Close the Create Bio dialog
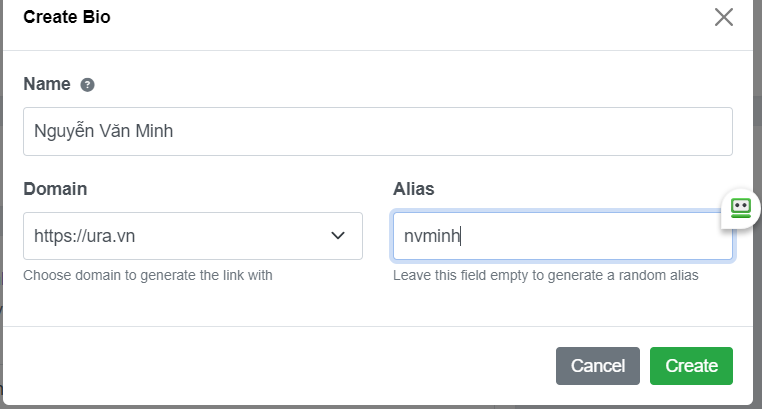Viewport: 762px width, 409px height. 724,17
